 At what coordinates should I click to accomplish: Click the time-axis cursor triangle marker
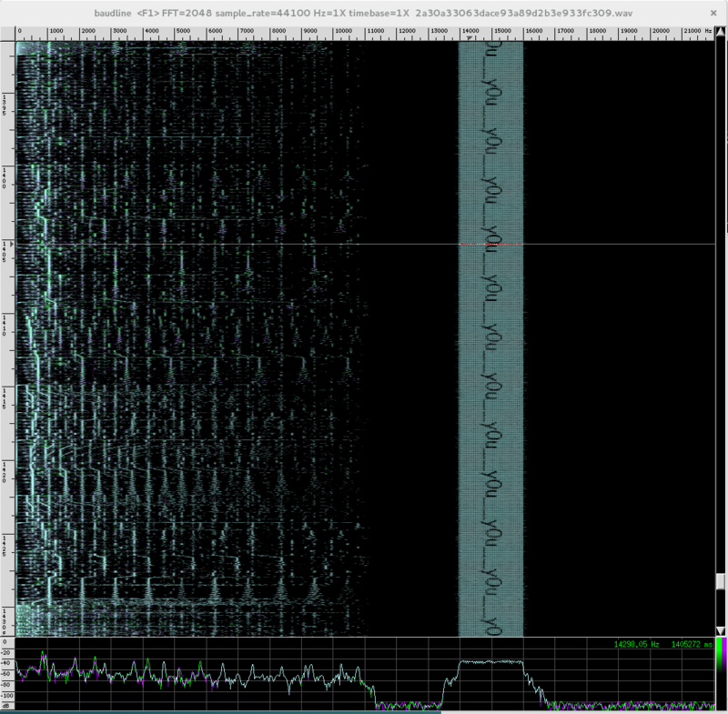click(x=12, y=244)
